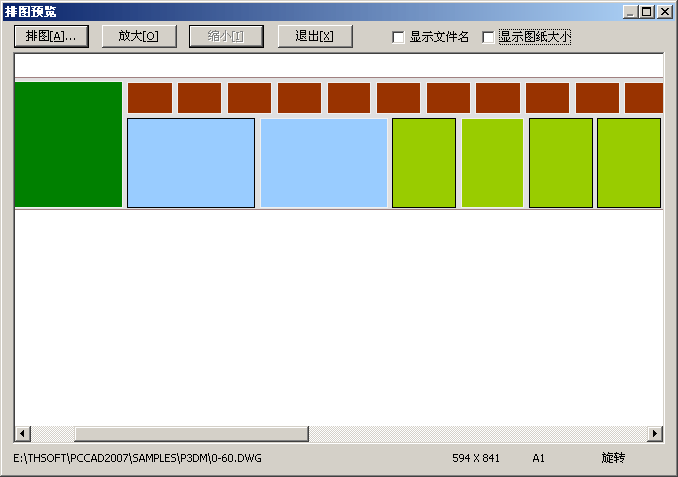
Task: Pick the first light blue sheet
Action: (x=191, y=163)
